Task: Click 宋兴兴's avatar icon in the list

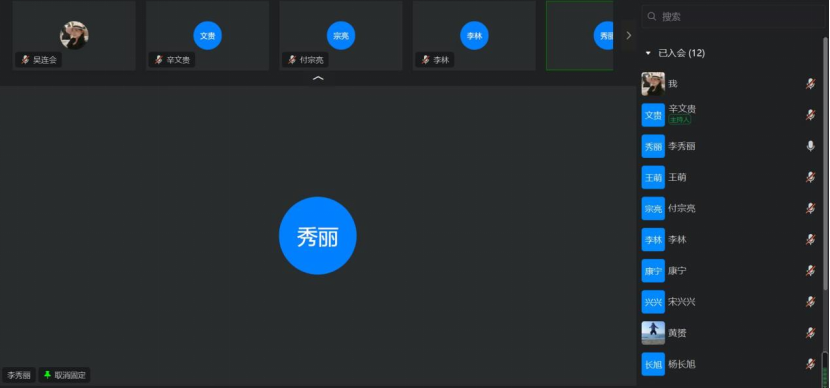Action: [653, 302]
